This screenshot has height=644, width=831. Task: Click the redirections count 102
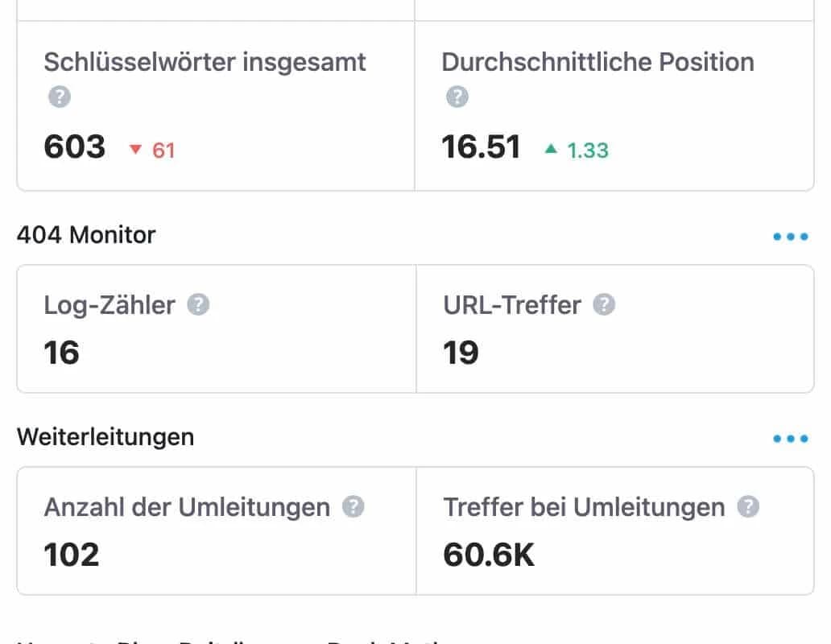tap(72, 555)
